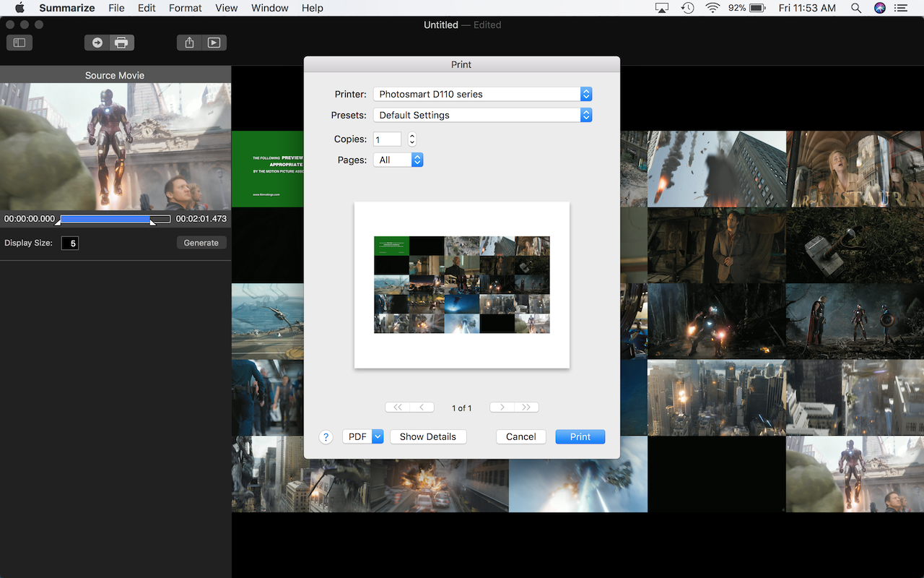Select the green preview rating frame
This screenshot has width=924, height=578.
(268, 169)
